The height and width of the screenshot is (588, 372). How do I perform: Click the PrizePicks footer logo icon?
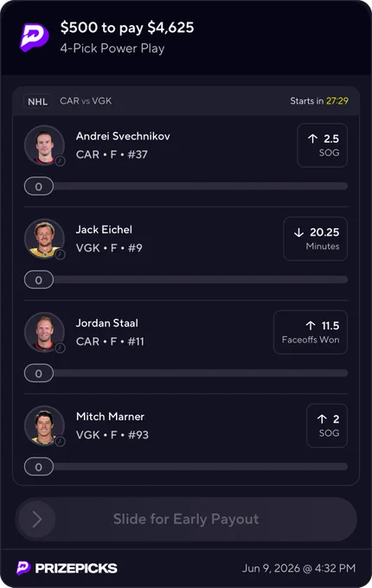(23, 568)
